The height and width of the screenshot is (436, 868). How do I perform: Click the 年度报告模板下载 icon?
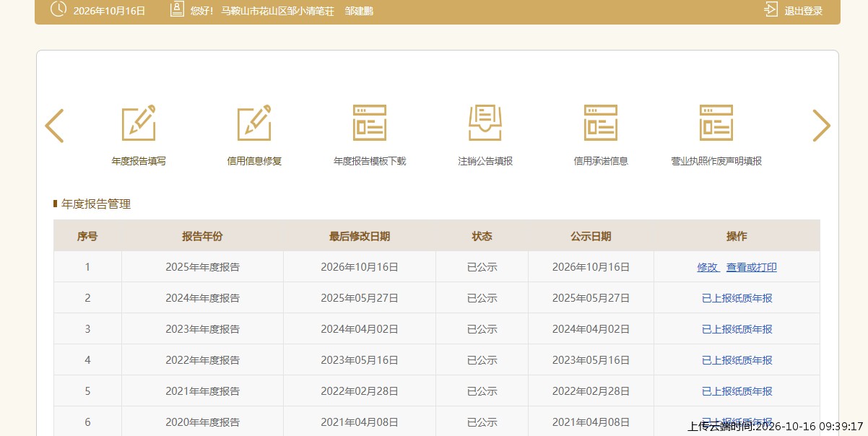[x=370, y=123]
